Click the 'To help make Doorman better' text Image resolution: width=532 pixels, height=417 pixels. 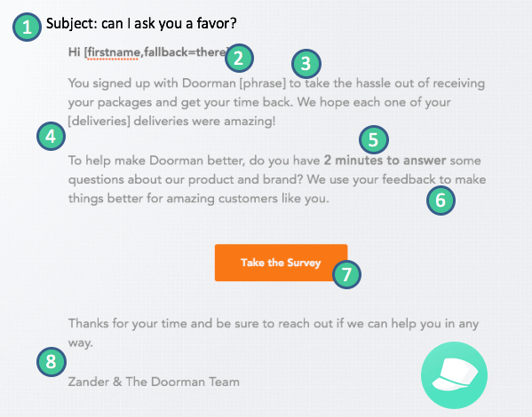[156, 161]
